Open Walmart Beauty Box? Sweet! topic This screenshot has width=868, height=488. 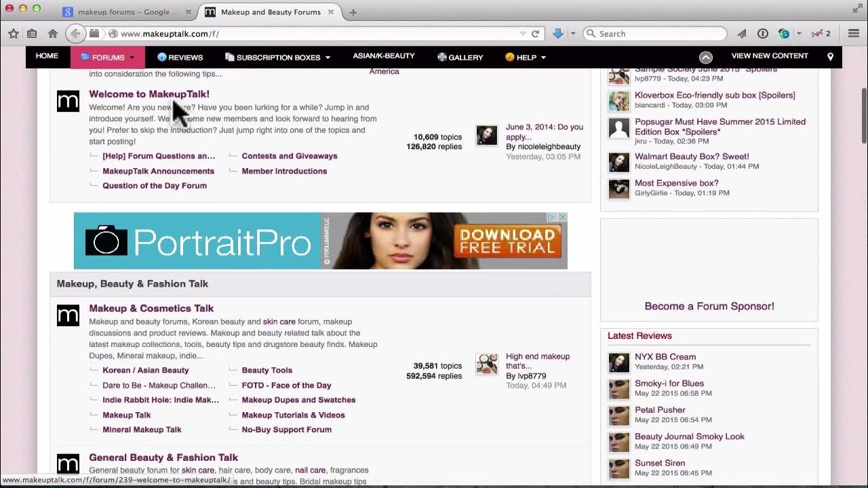692,157
